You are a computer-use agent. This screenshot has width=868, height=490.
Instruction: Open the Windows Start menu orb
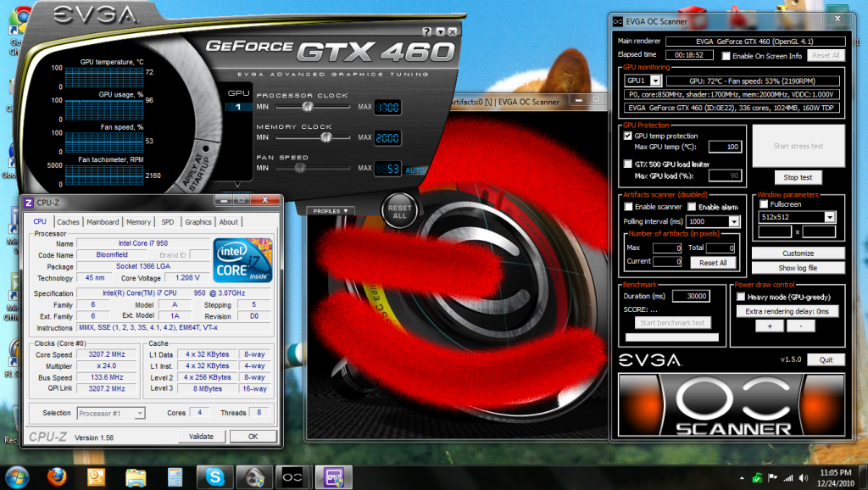[x=17, y=477]
